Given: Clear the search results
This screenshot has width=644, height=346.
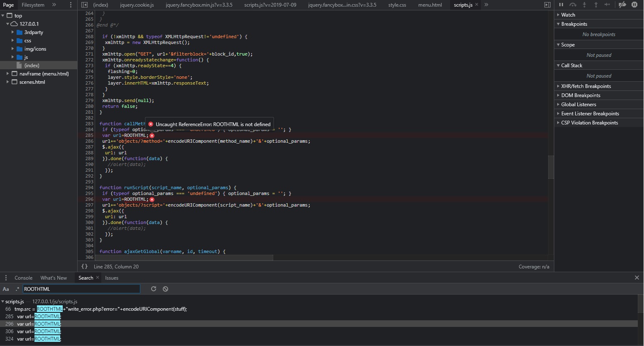Looking at the screenshot, I should [166, 289].
